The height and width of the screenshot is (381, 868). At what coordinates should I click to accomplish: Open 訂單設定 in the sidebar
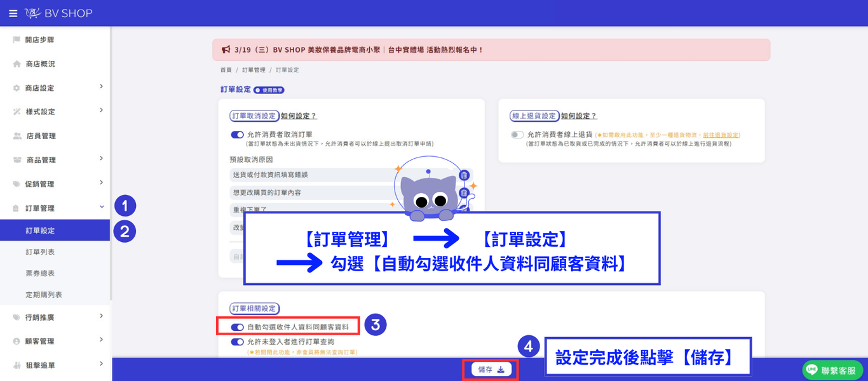(x=55, y=231)
